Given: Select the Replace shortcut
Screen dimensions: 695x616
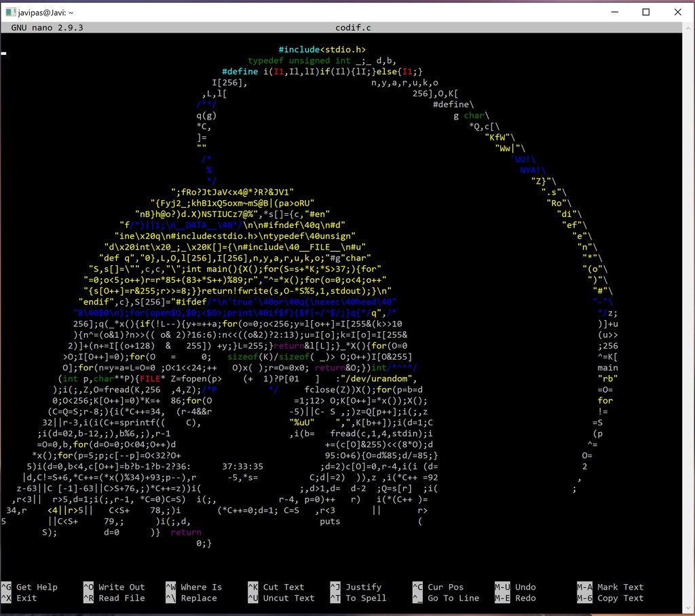Looking at the screenshot, I should pos(199,598).
